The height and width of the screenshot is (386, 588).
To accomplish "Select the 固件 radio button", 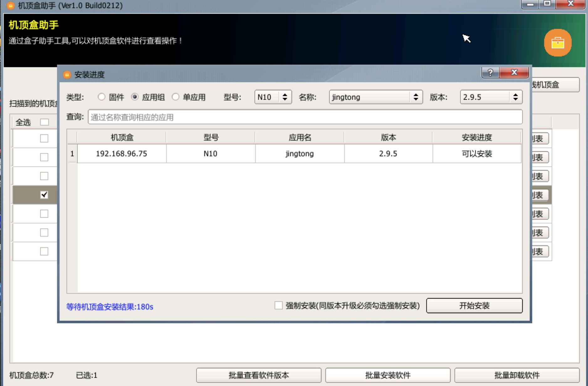I will (101, 97).
